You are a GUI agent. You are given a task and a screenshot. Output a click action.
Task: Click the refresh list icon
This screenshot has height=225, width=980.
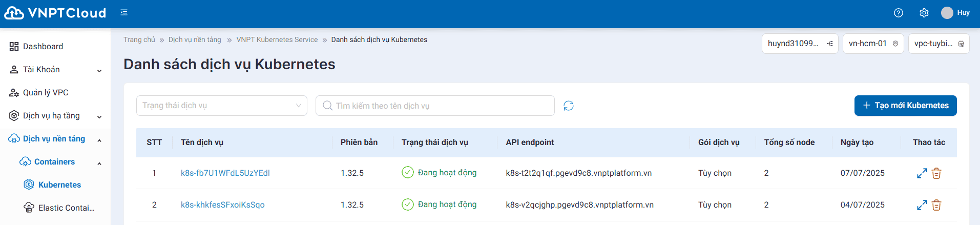[568, 106]
